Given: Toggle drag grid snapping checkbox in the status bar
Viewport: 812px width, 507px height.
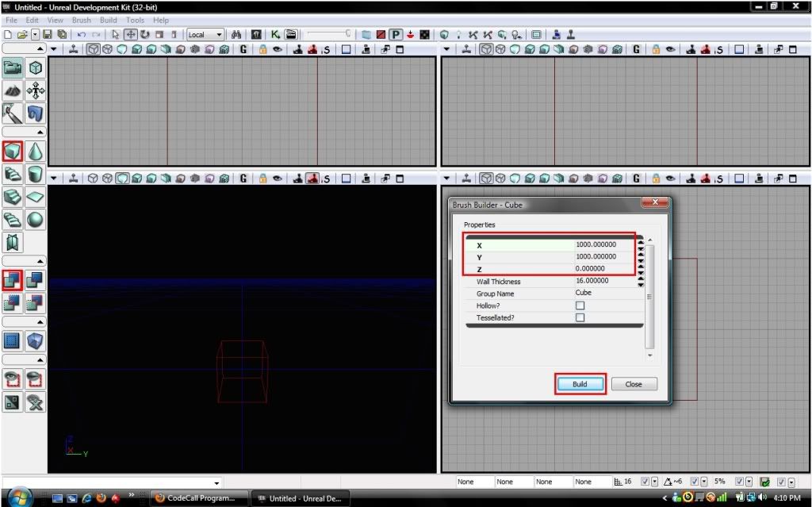Looking at the screenshot, I should coord(645,482).
